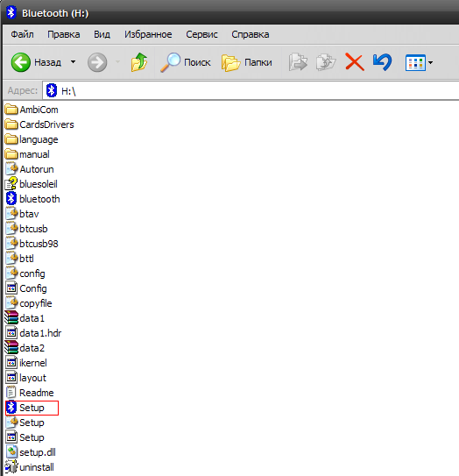
Task: Open the Файл menu
Action: pos(22,34)
